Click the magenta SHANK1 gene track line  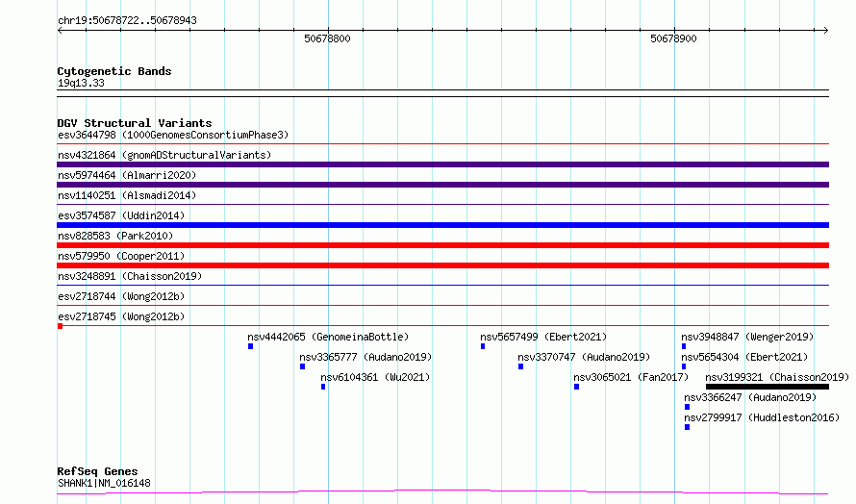coord(442,492)
